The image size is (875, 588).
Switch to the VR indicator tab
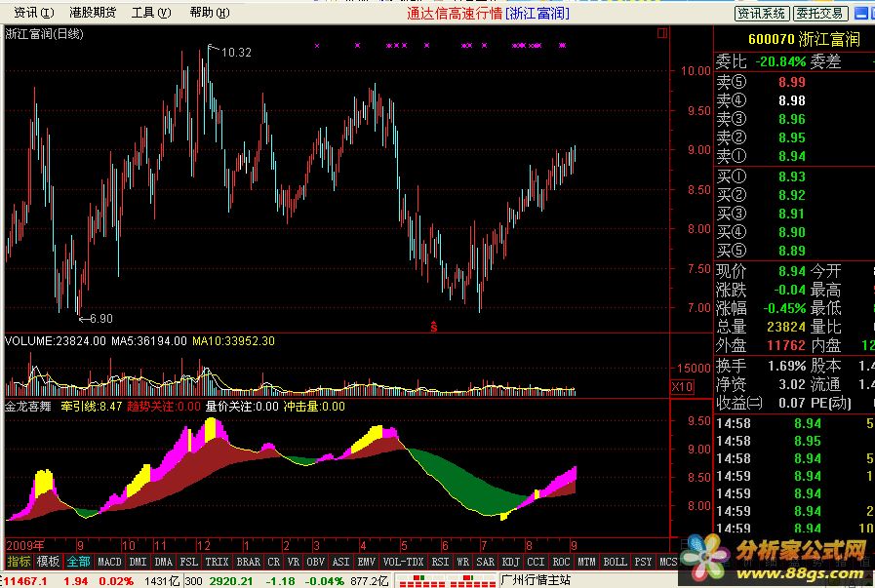point(294,562)
